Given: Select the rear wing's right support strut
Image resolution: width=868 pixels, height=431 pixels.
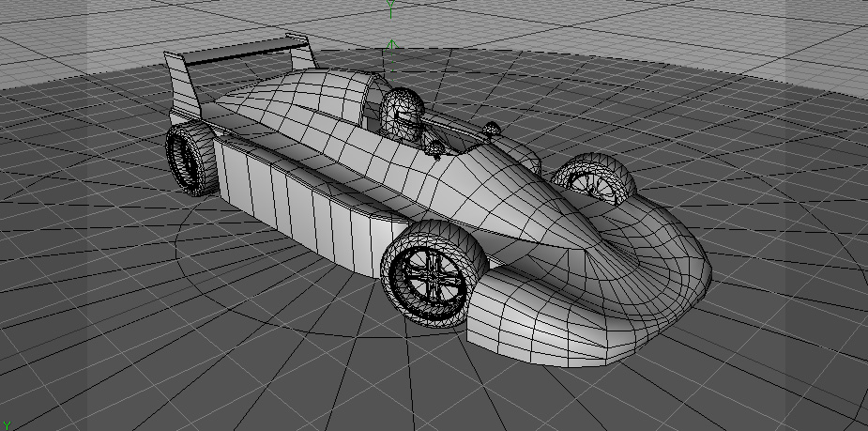Looking at the screenshot, I should tap(302, 56).
